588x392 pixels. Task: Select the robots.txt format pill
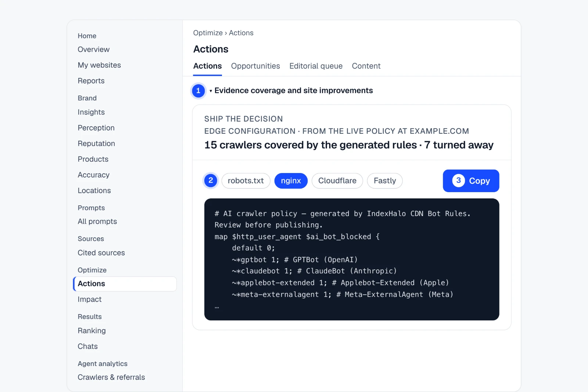245,181
